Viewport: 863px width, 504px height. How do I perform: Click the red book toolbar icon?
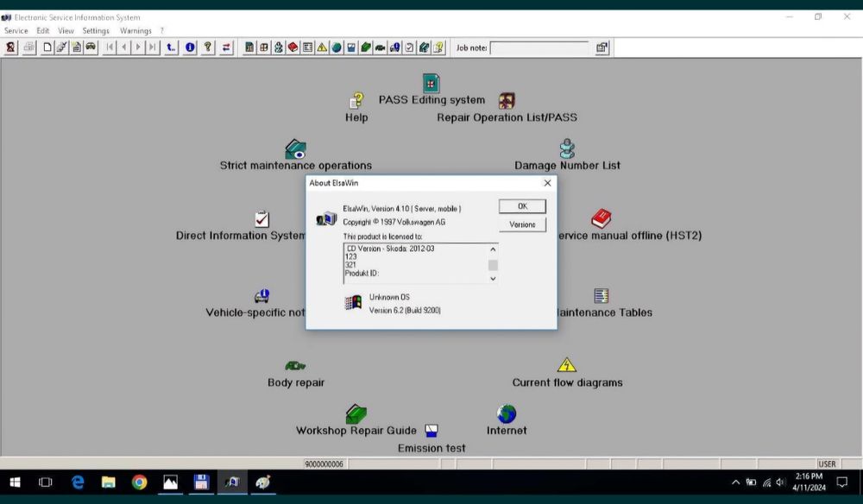tap(293, 47)
